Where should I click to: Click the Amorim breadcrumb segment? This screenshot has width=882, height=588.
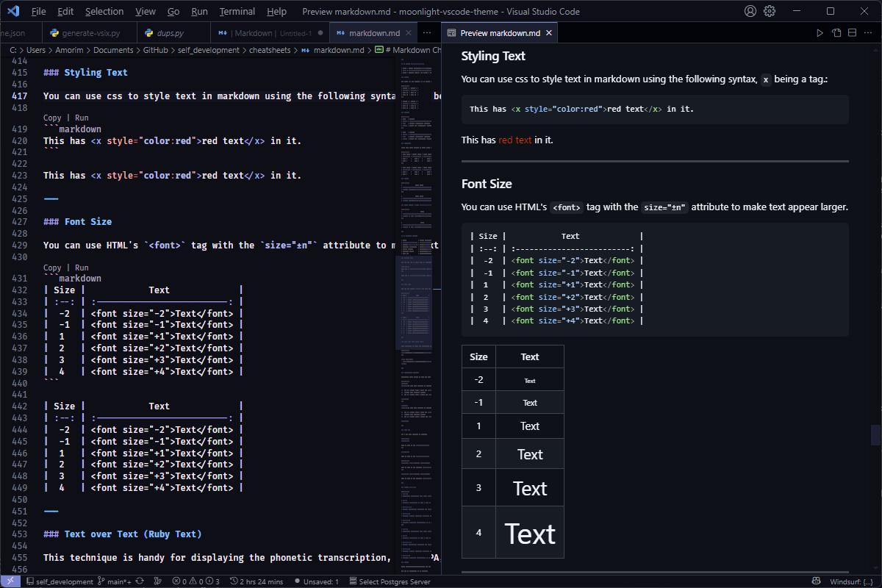(68, 50)
